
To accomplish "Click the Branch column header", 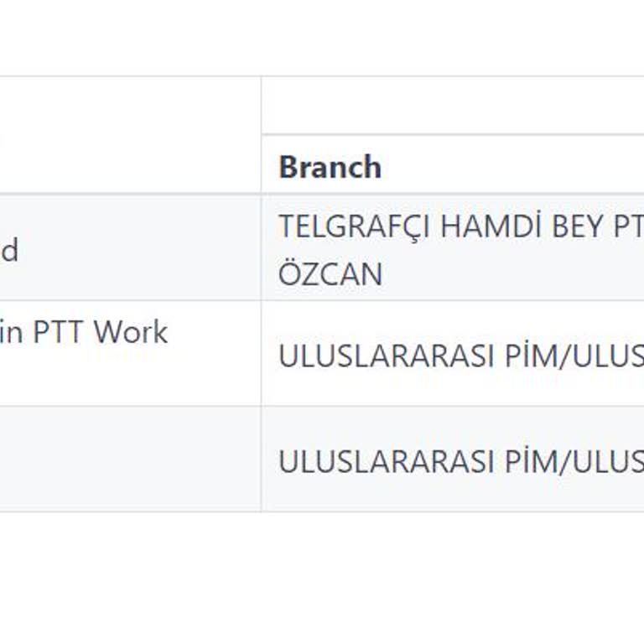I will (x=330, y=167).
